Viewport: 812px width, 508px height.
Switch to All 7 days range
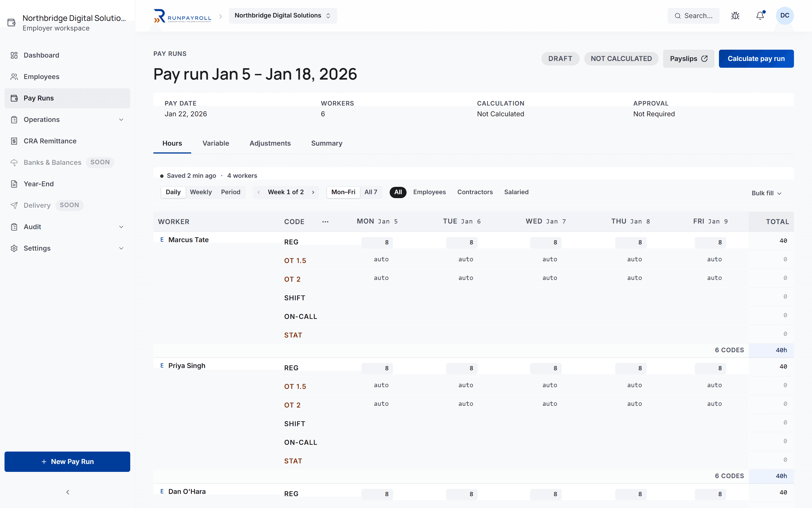point(371,192)
